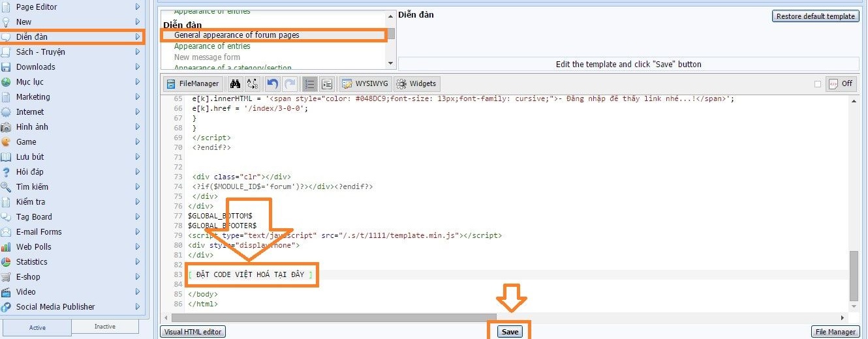Select New message form template

coord(207,57)
